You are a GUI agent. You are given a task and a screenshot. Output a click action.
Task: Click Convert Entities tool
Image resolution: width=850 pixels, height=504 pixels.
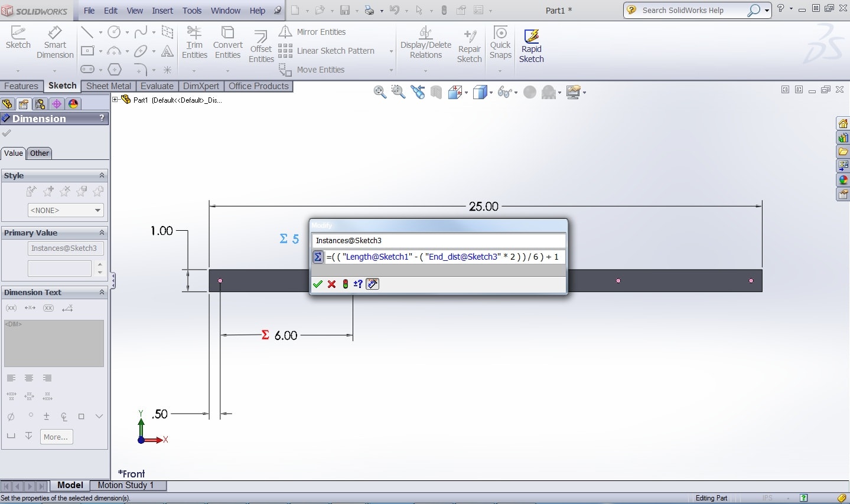click(227, 42)
